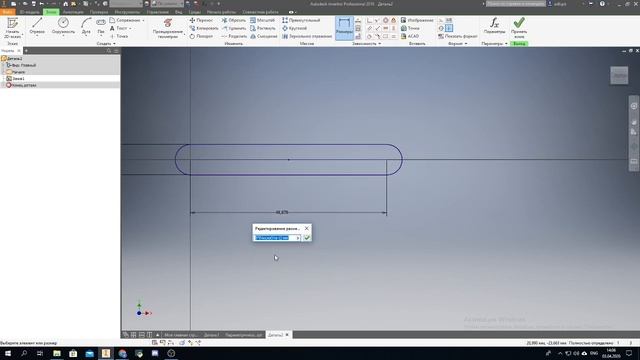Click the search help input box
This screenshot has width=640, height=360.
[516, 4]
